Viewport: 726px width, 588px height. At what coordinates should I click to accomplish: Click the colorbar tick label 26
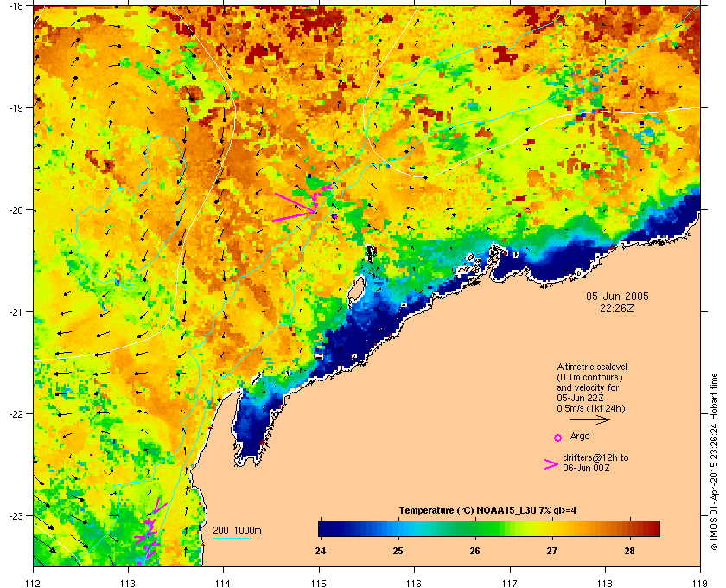474,551
